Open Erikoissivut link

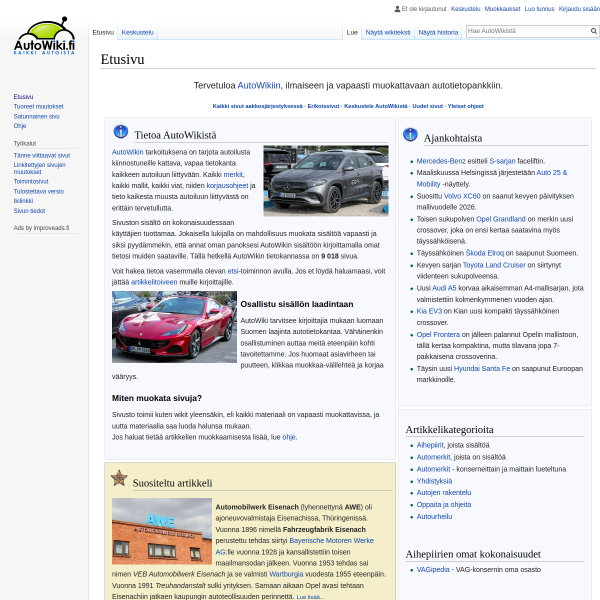click(x=323, y=106)
